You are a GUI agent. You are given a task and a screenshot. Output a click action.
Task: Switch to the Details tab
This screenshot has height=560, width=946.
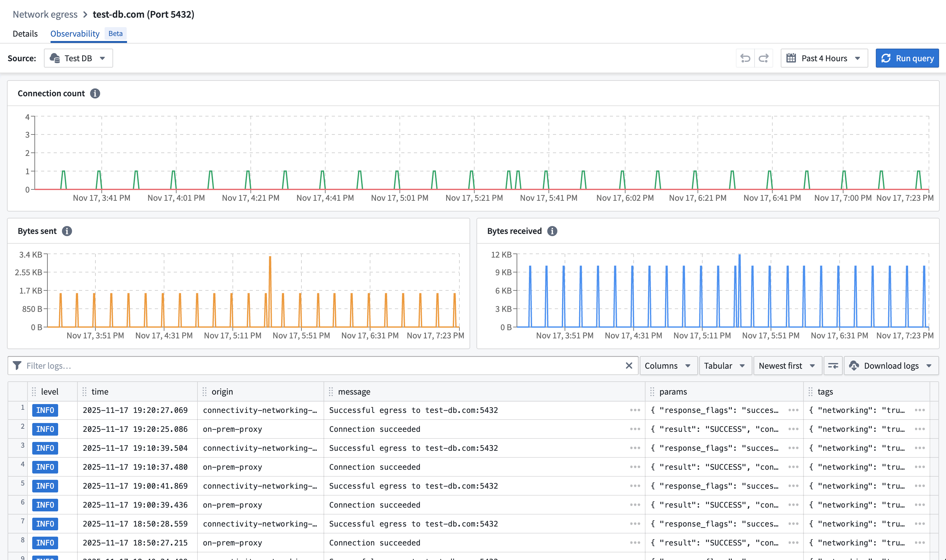(x=25, y=33)
